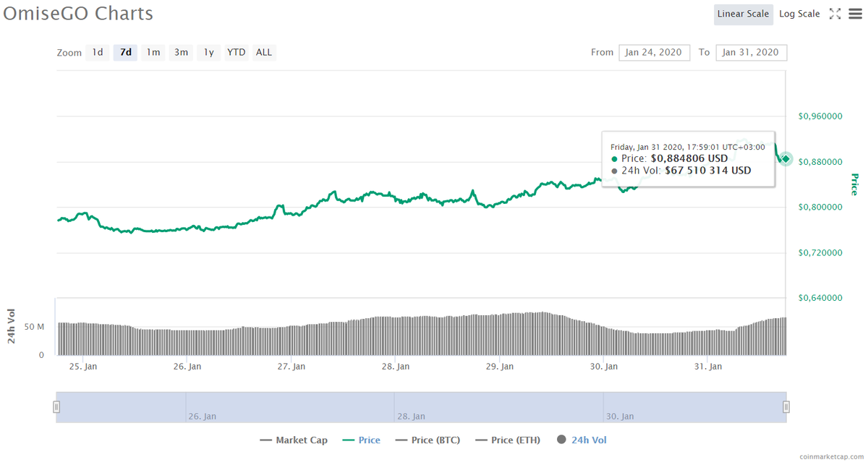Set zoom to 1y

coord(208,52)
